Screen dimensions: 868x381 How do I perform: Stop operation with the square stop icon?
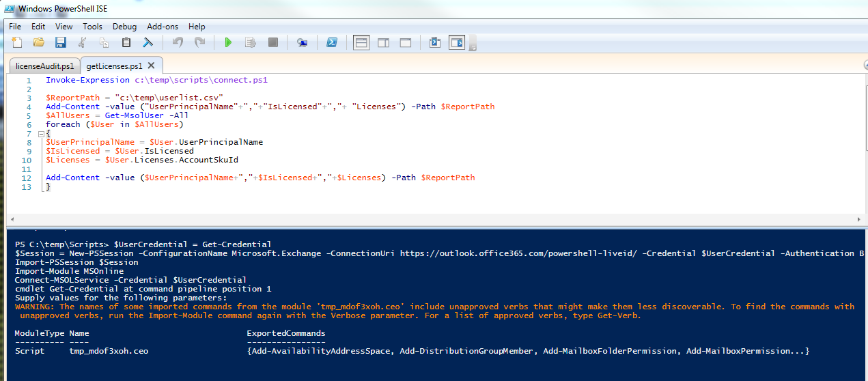[x=272, y=43]
